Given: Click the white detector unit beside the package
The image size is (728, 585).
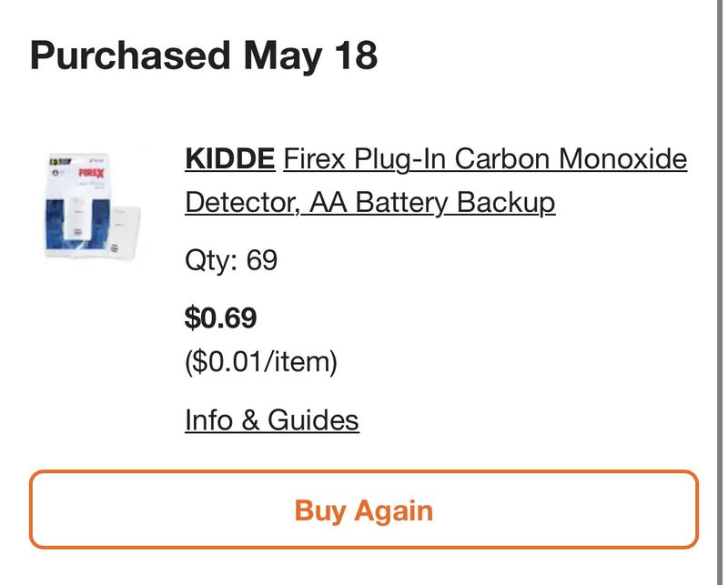Looking at the screenshot, I should coord(126,233).
